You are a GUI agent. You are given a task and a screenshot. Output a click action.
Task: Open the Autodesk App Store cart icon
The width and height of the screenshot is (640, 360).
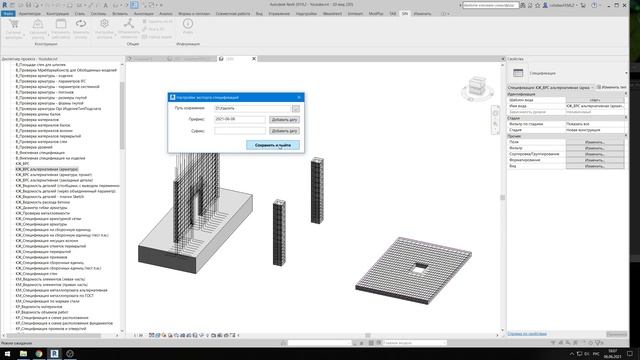[583, 5]
